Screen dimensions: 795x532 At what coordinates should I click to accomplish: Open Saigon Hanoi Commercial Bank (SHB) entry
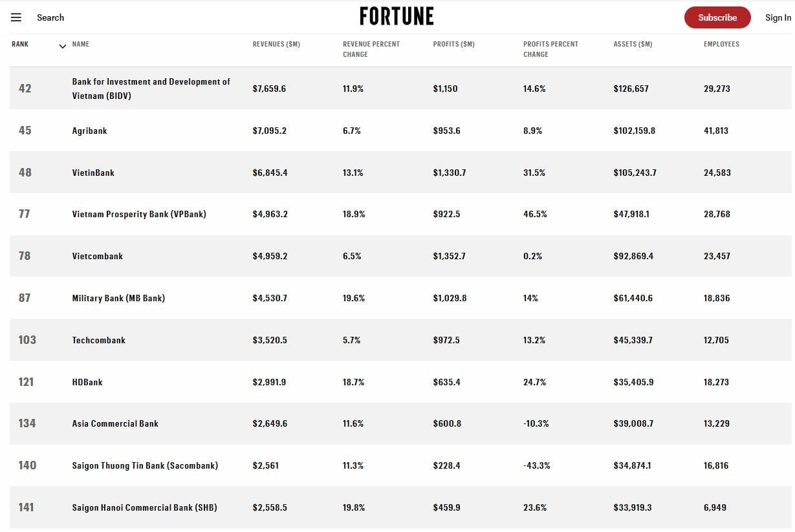point(145,507)
